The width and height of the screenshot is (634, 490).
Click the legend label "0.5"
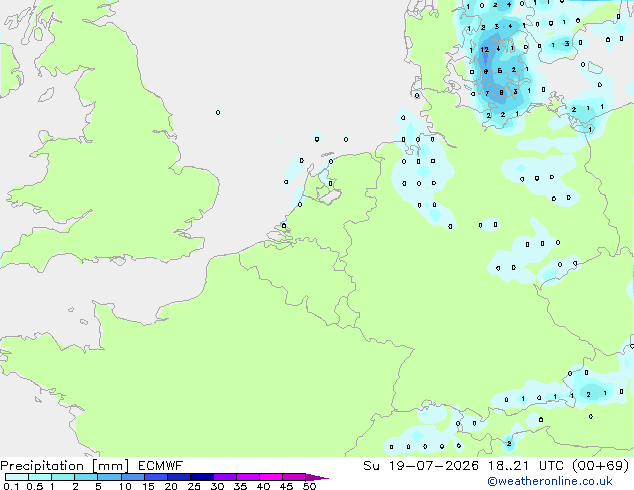tap(35, 486)
